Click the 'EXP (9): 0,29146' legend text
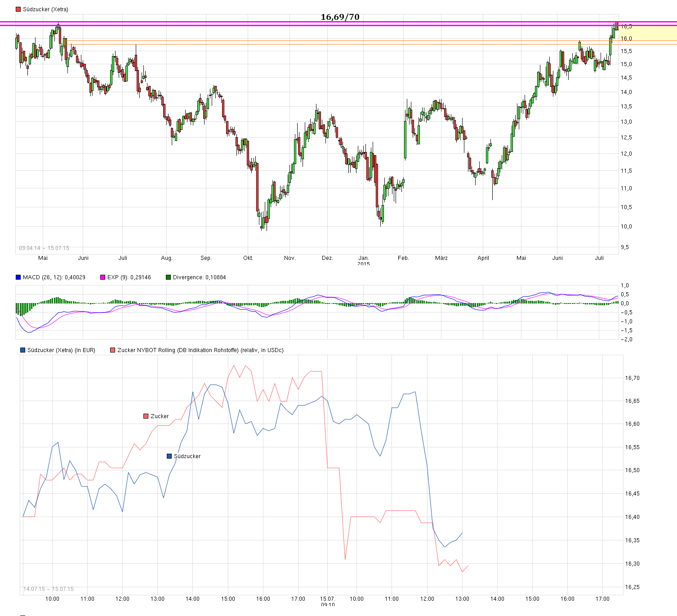 tap(129, 277)
